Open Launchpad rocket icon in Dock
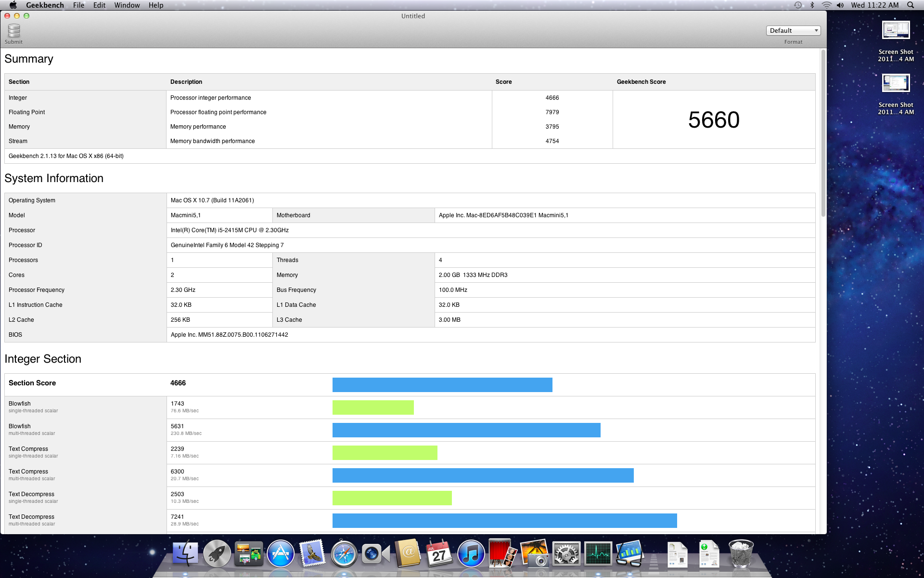The height and width of the screenshot is (578, 924). (x=217, y=554)
